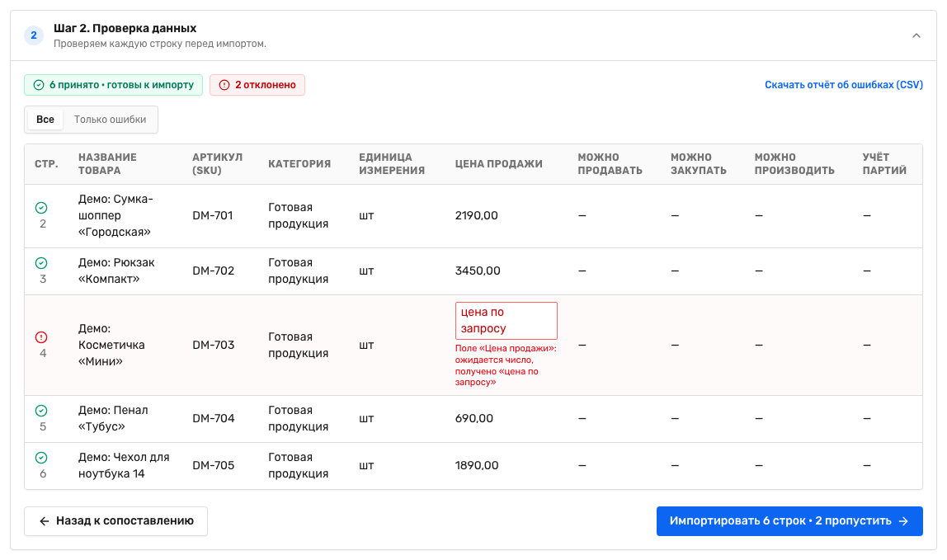Click the «Категория» column header
This screenshot has width=947, height=560.
tap(299, 163)
